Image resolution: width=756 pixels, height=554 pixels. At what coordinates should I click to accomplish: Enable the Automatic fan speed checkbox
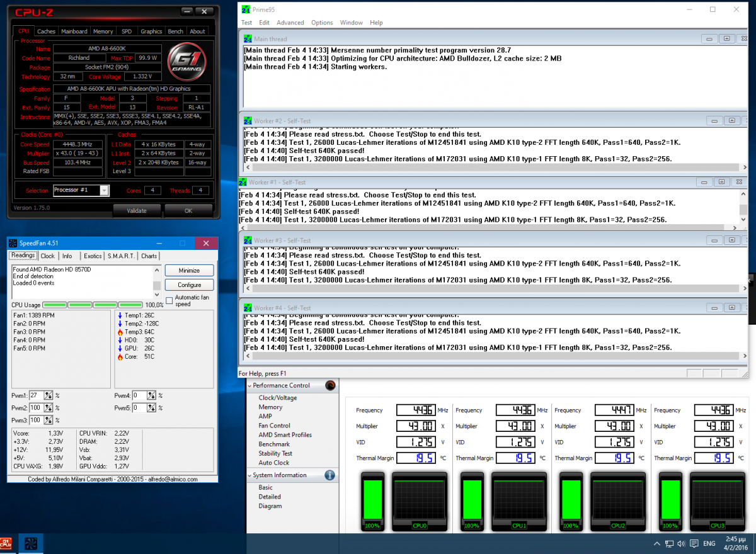click(x=169, y=300)
